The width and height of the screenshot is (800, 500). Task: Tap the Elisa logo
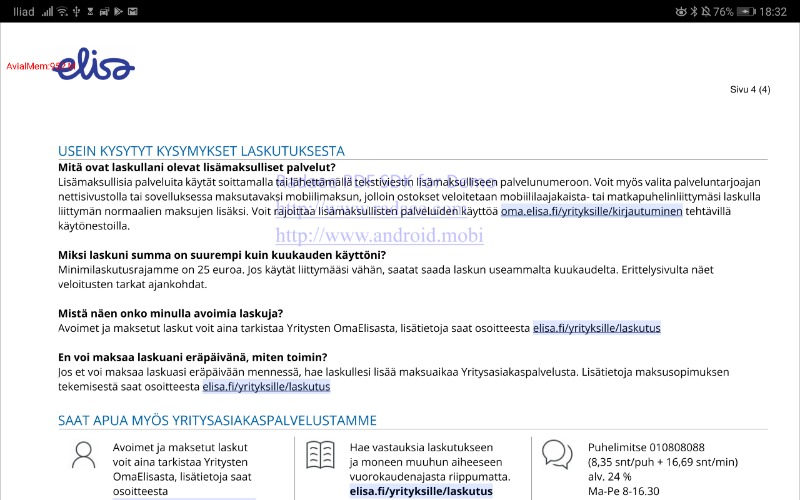click(x=93, y=64)
